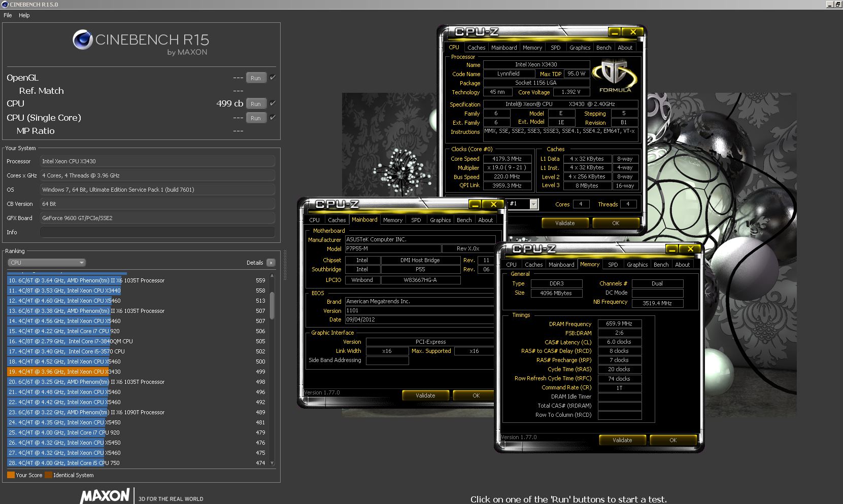The height and width of the screenshot is (504, 843).
Task: Open CPU tab in CPU-Z Mainboard window
Action: (x=315, y=220)
